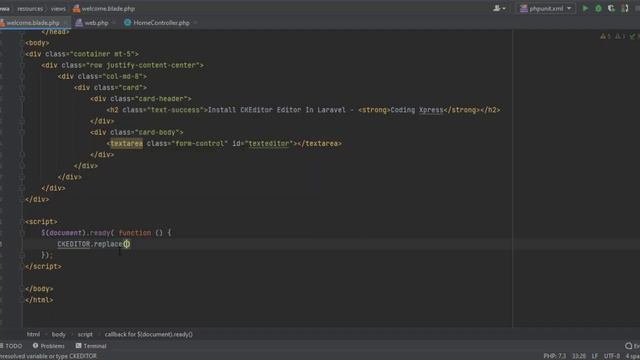Open the phpunit.xml run configuration dropdown
Viewport: 640px width, 360px height.
(x=546, y=8)
